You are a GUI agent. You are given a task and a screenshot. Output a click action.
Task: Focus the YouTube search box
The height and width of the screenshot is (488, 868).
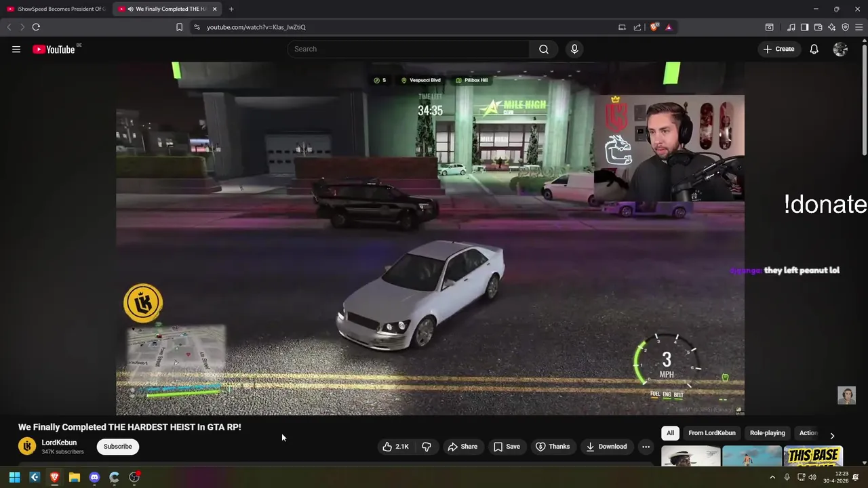[408, 49]
